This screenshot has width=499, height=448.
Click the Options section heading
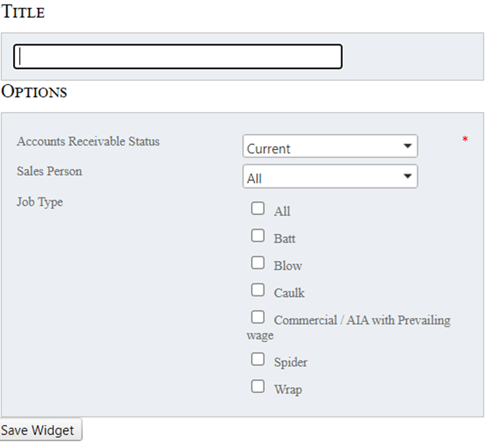(x=34, y=92)
